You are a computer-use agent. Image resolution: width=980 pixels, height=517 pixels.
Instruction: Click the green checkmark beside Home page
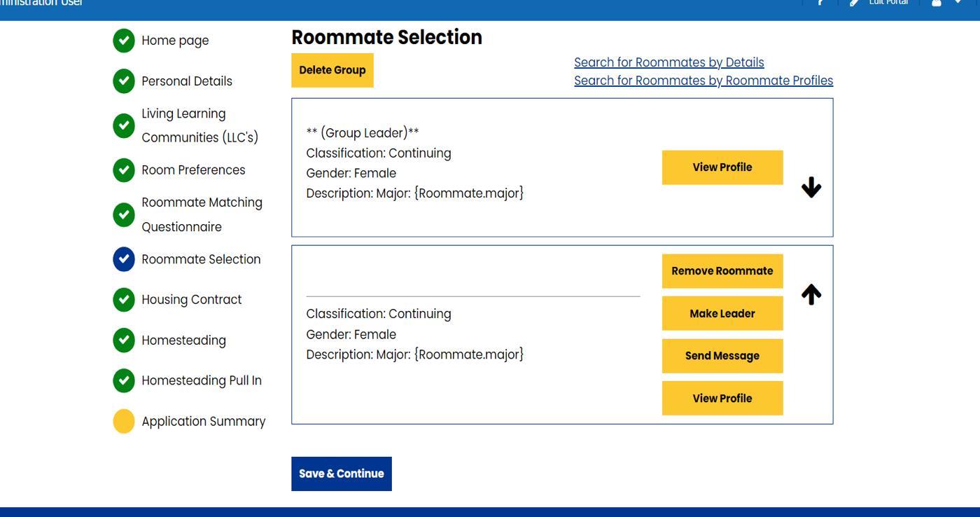tap(124, 41)
